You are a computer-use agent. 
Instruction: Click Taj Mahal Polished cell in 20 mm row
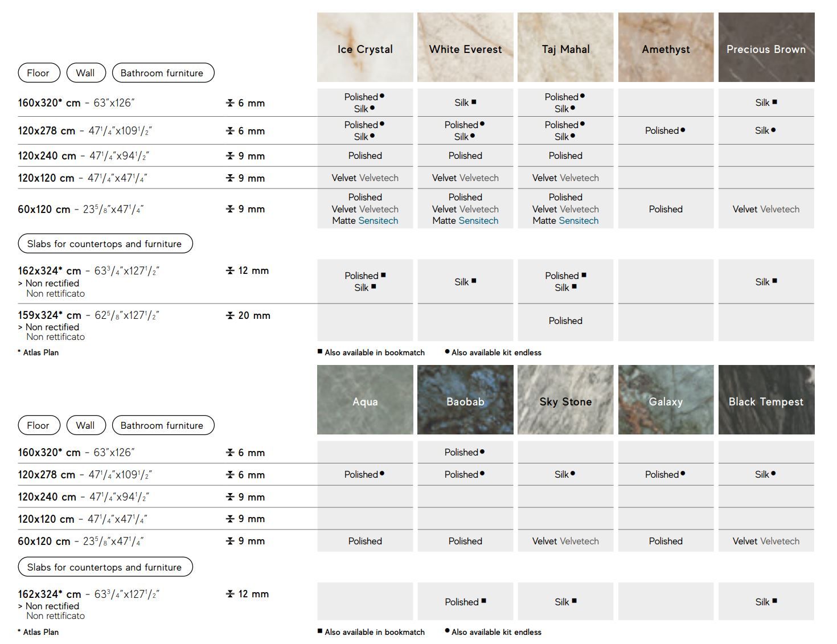[x=565, y=321]
